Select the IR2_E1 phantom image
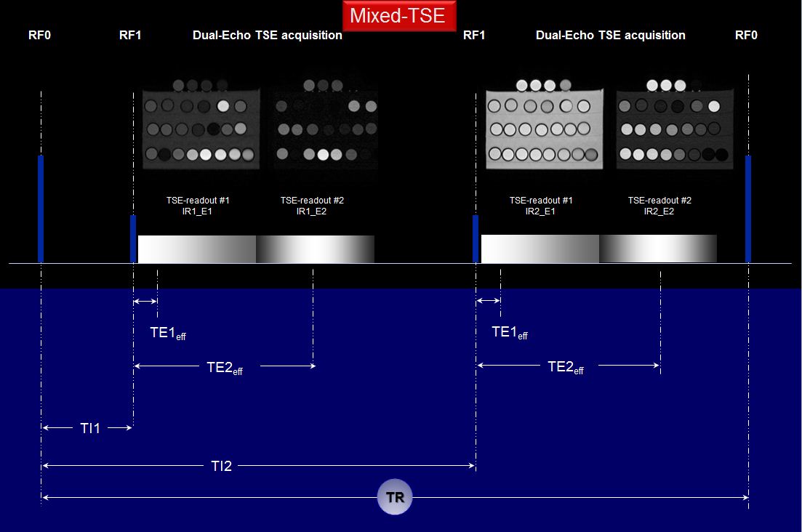The image size is (802, 532). tap(544, 125)
